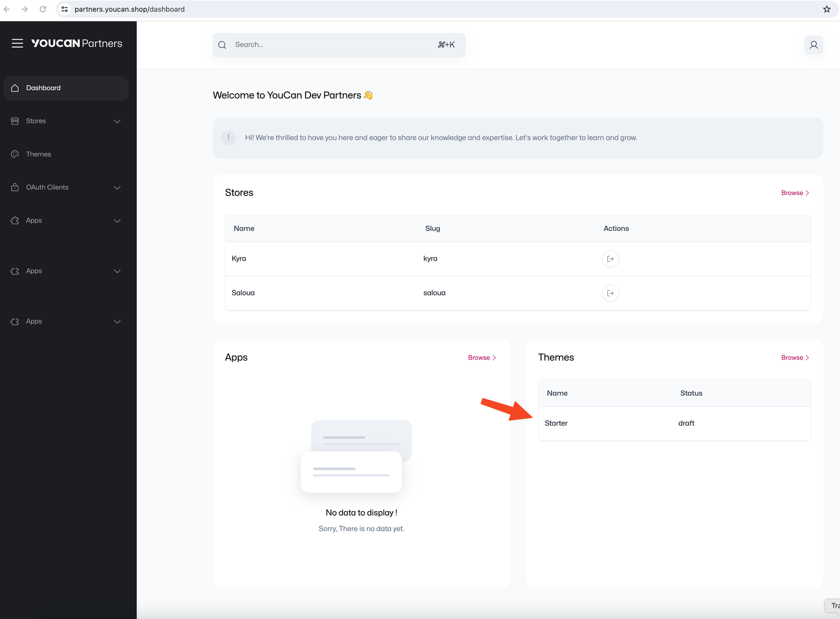
Task: Select Themes in the sidebar
Action: (39, 154)
